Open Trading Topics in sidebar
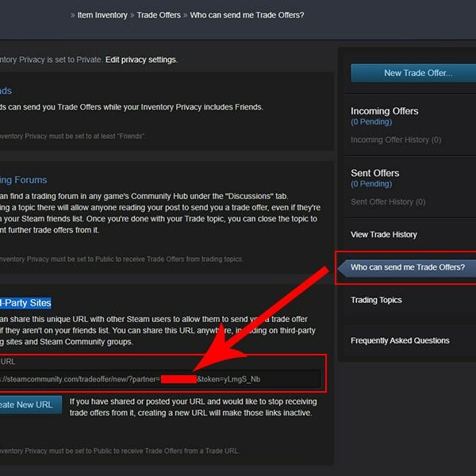476x476 pixels. point(376,300)
